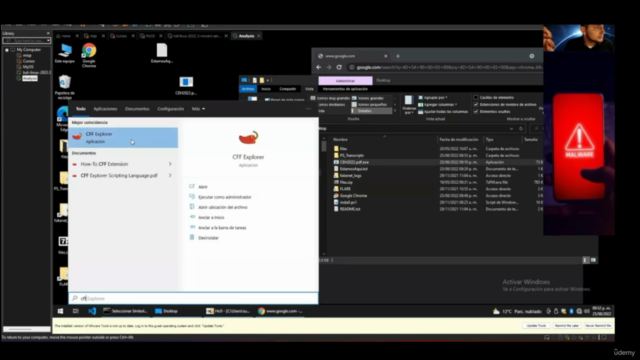The height and width of the screenshot is (360, 640).
Task: Switch to the Aplicaciones search filter
Action: 105,109
